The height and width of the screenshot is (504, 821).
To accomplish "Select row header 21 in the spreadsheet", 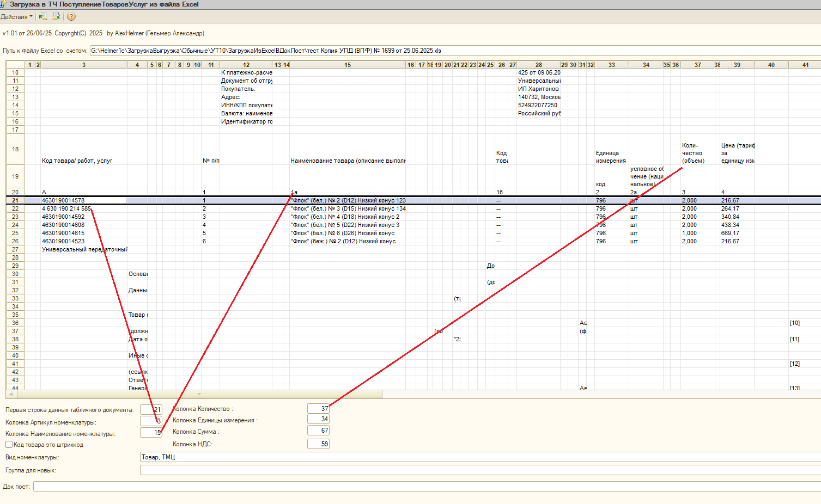I will (15, 200).
